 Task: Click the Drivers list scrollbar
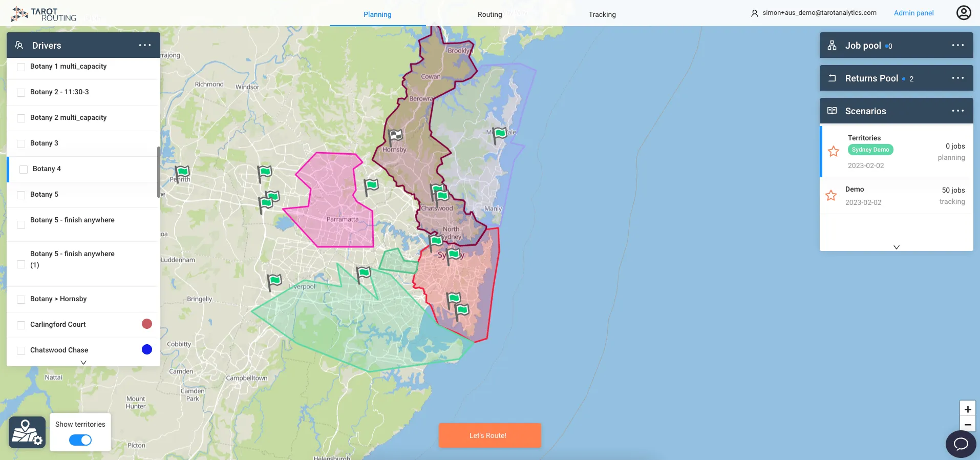tap(159, 172)
